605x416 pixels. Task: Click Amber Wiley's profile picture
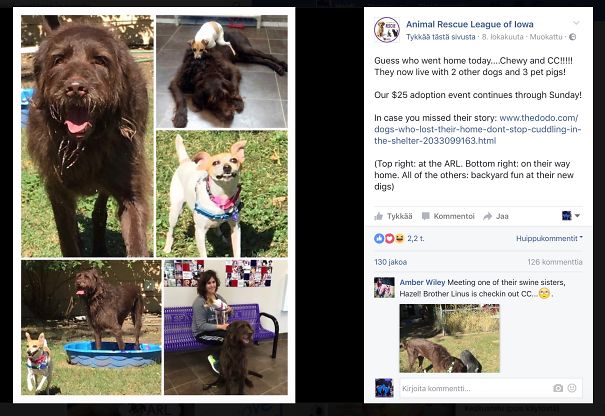click(x=384, y=287)
